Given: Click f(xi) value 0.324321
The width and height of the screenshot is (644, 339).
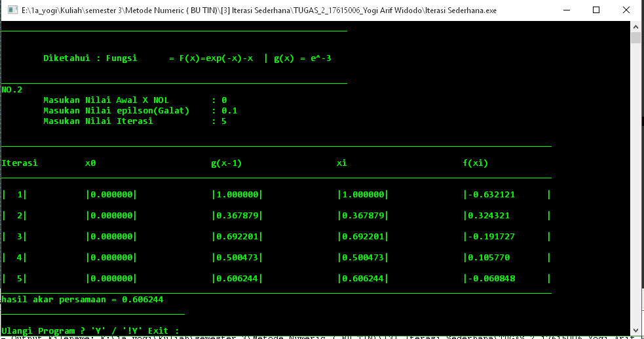Looking at the screenshot, I should coord(489,216).
